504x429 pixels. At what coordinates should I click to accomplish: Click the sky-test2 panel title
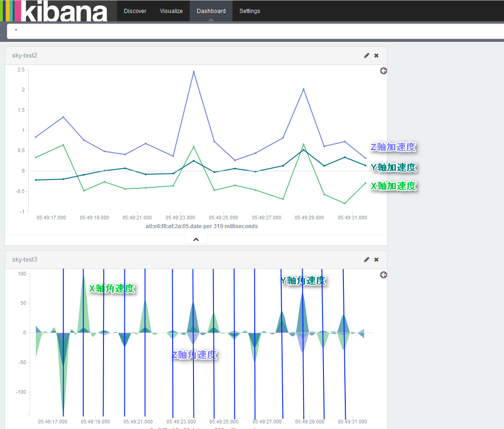tap(25, 56)
